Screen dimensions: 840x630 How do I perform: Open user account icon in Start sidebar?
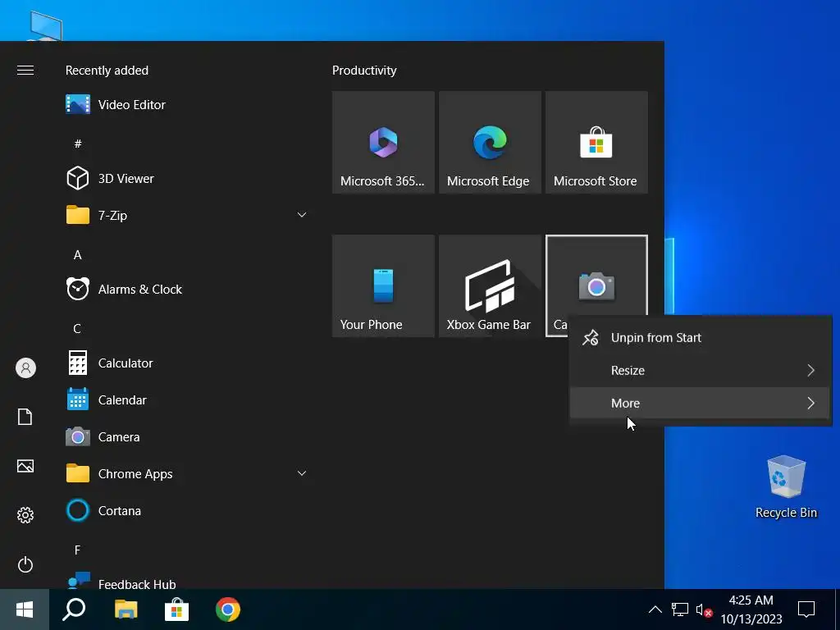25,368
